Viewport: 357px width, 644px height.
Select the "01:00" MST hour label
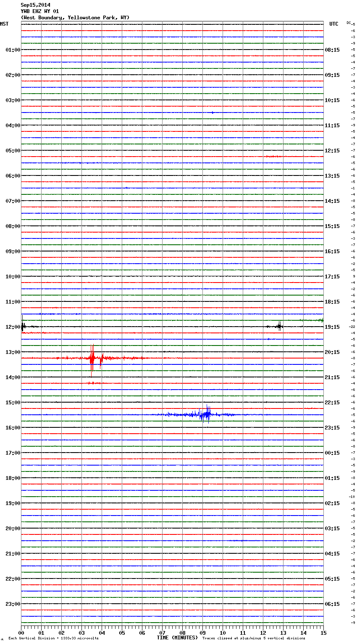13,50
